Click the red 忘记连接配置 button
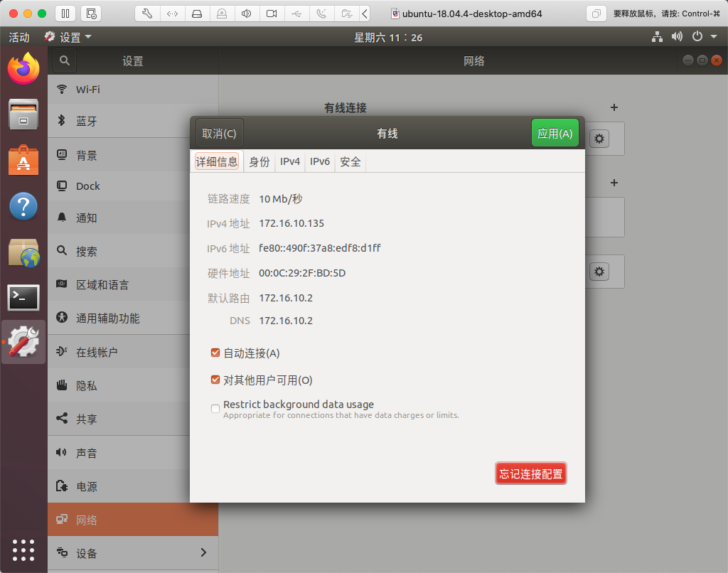728x573 pixels. point(530,473)
